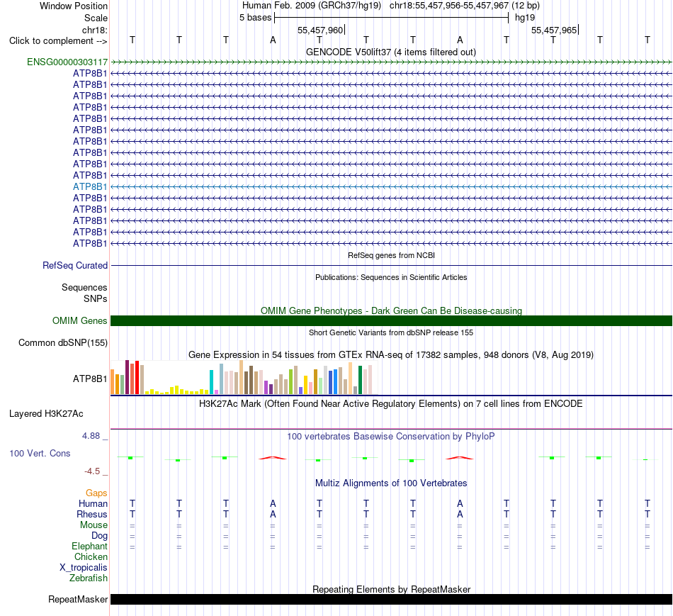Select the light-blue highlighted ATP8B1 transcript label
Image resolution: width=673 pixels, height=616 pixels.
[90, 186]
